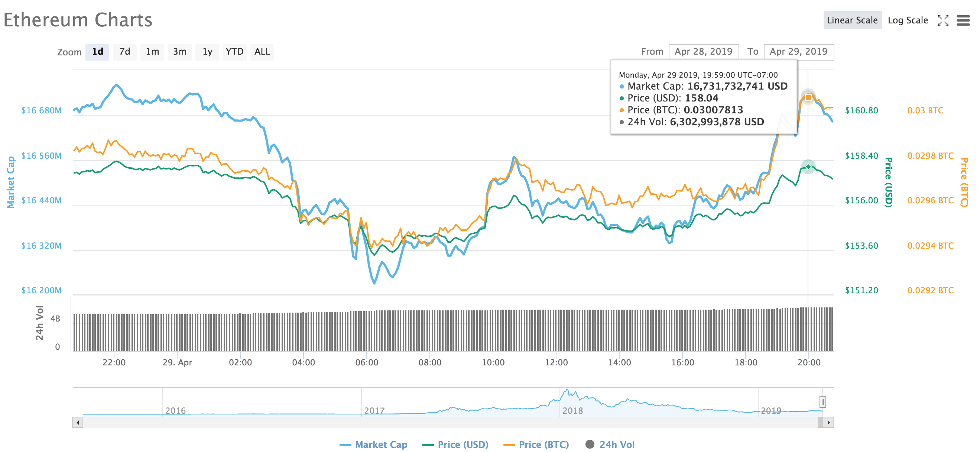
Task: Switch to Linear Scale
Action: pyautogui.click(x=852, y=20)
